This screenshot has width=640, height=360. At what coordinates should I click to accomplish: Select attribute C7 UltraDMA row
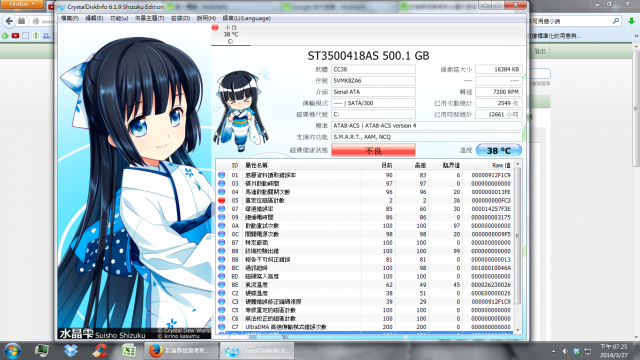[x=364, y=327]
